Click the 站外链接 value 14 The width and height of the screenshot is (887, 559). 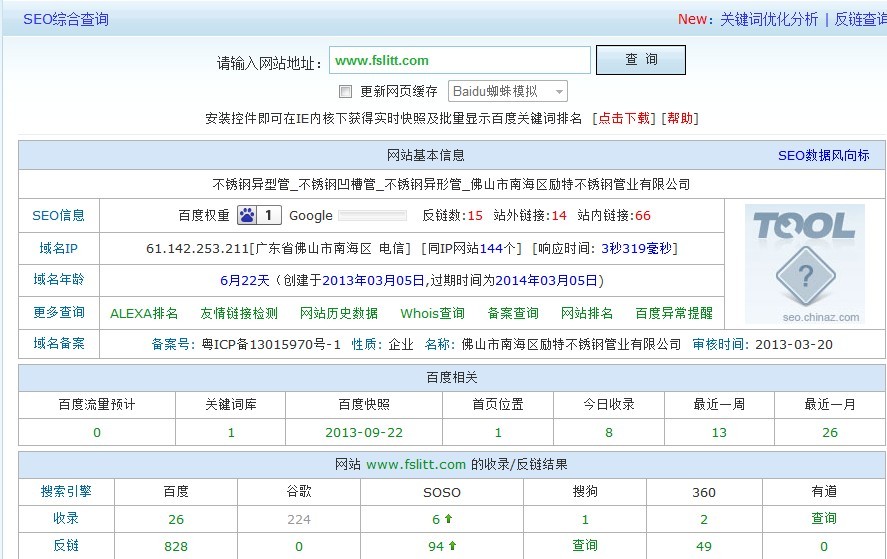point(559,216)
